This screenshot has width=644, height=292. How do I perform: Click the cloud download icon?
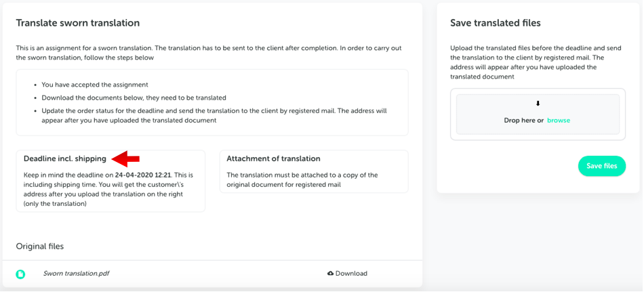coord(330,274)
